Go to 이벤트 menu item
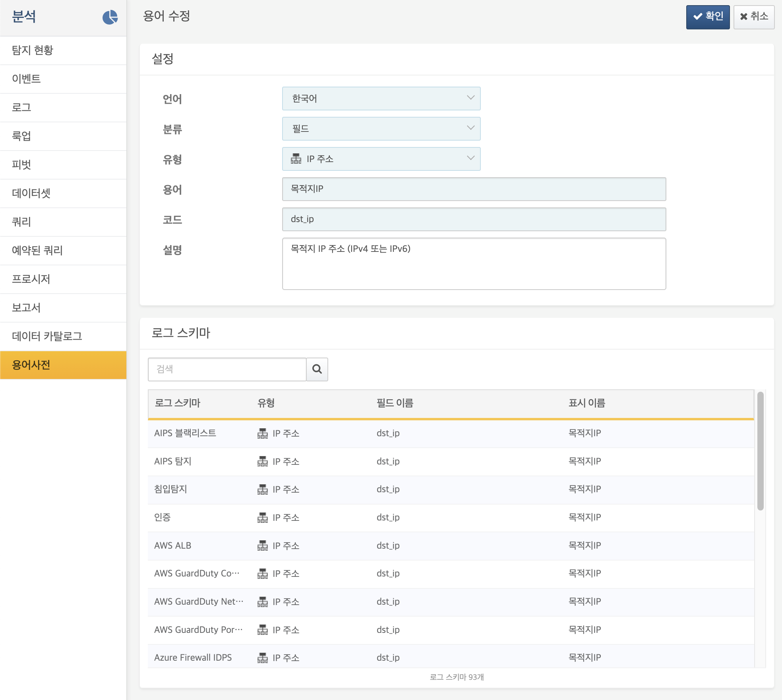The image size is (782, 700). (x=63, y=79)
